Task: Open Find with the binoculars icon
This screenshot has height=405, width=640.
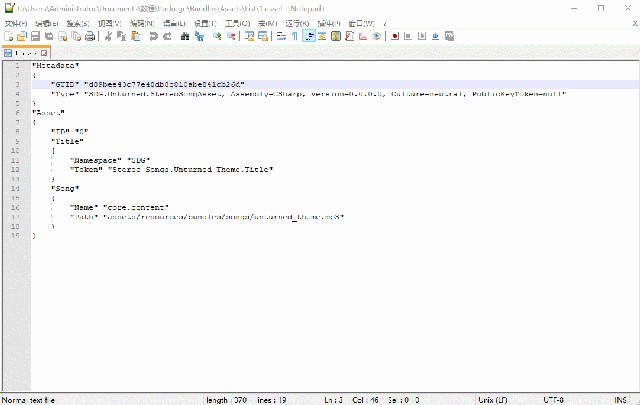Action: pyautogui.click(x=186, y=36)
